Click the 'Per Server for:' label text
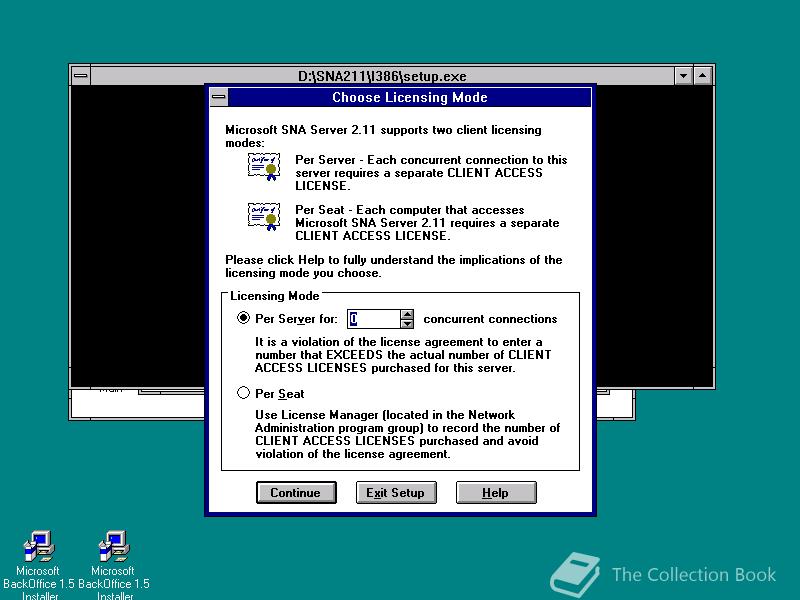 click(296, 319)
